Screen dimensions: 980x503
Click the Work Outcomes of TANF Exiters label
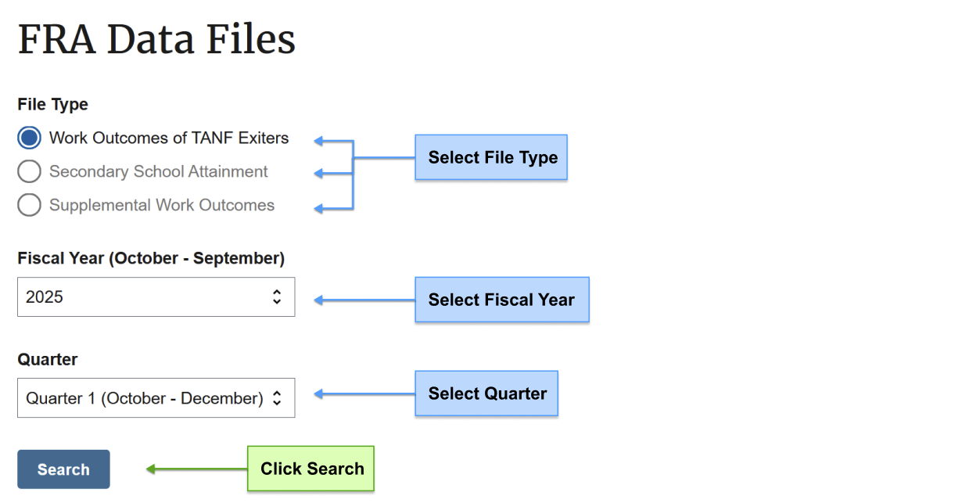point(169,138)
